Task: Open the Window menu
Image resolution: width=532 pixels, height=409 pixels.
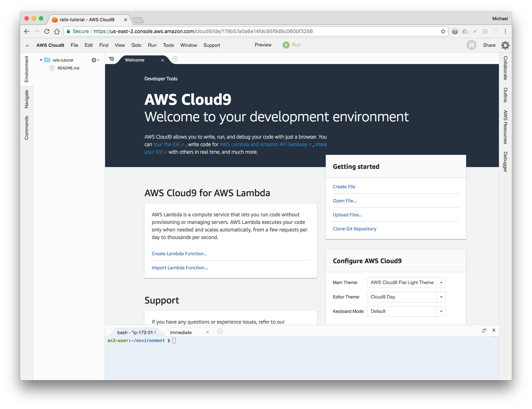Action: [x=189, y=45]
